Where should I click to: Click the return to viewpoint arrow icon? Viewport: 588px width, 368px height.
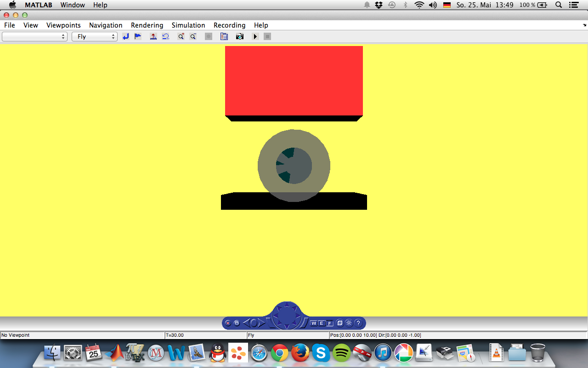126,36
